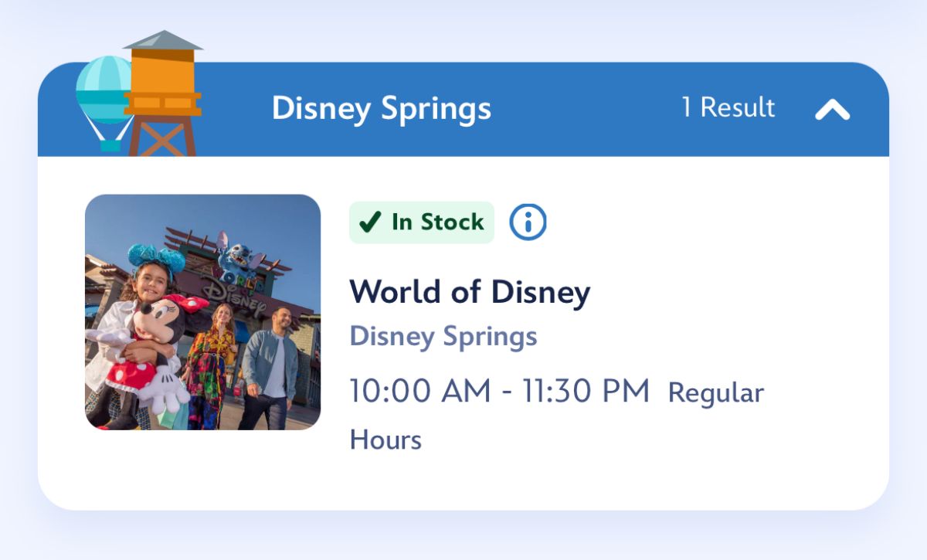Screen dimensions: 927x560
Task: Select the Disney Springs location subtitle
Action: pyautogui.click(x=443, y=337)
